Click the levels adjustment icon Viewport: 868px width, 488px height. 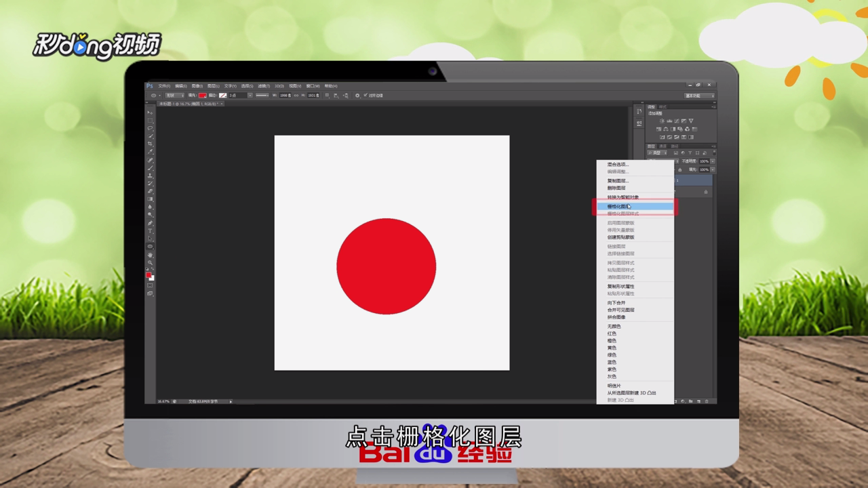tap(669, 121)
